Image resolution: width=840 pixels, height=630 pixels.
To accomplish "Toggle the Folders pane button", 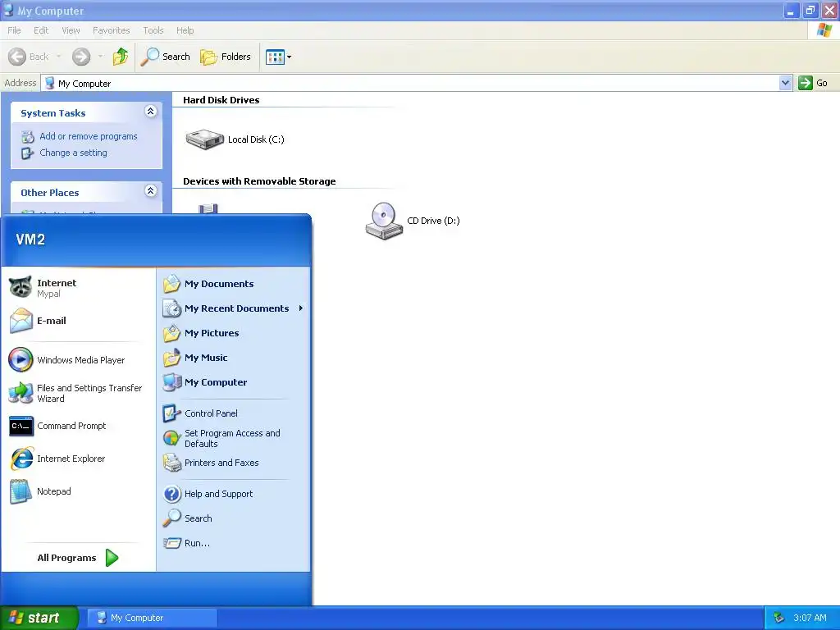I will click(225, 57).
